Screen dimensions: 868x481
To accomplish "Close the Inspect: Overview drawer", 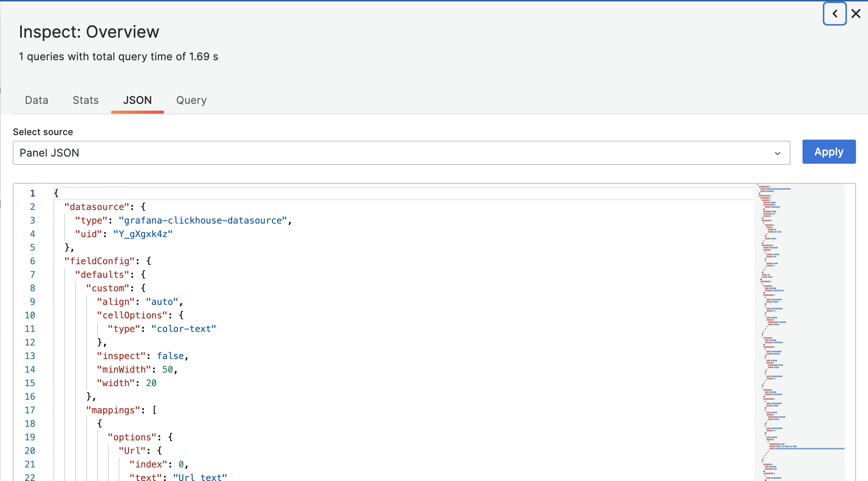I will [x=856, y=13].
